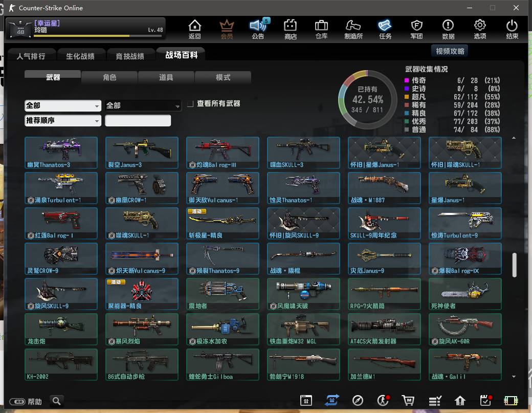Click the bottom blue exchange arrows icon
The image size is (532, 413).
pos(331,400)
